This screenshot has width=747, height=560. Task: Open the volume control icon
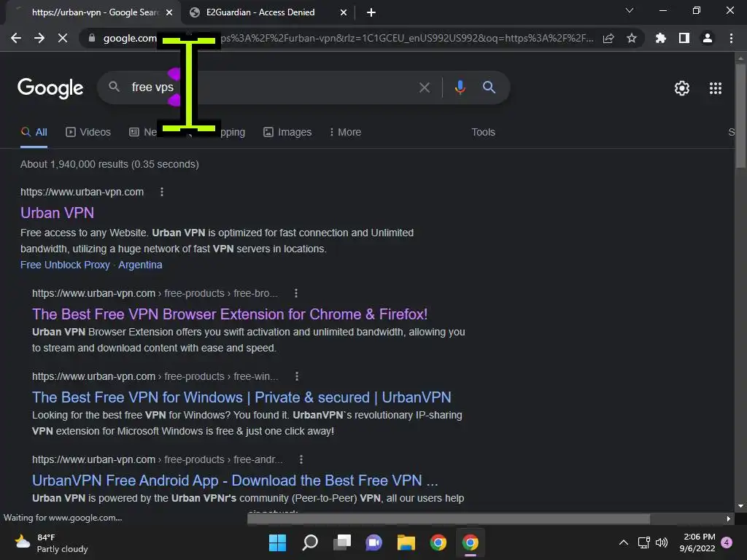pos(662,542)
